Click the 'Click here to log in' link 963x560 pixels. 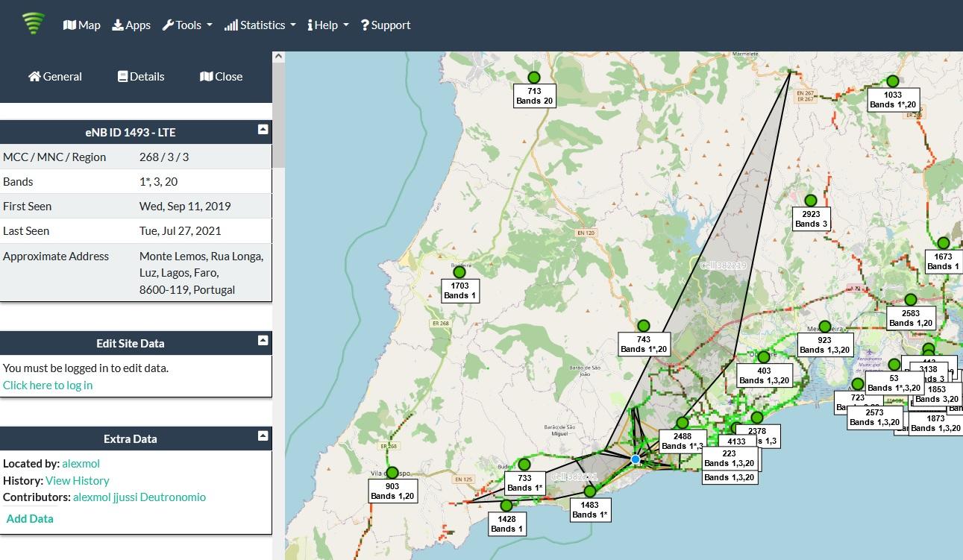point(48,385)
